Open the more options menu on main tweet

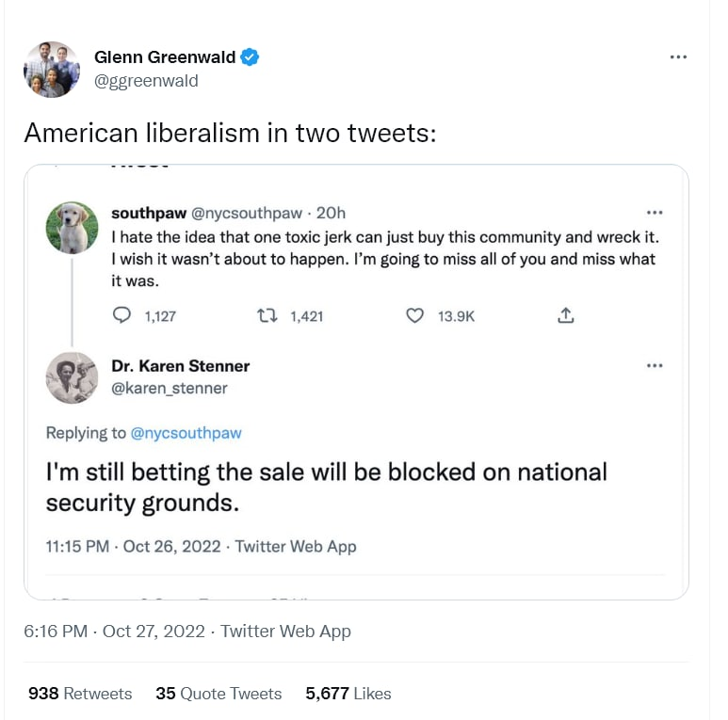click(678, 57)
